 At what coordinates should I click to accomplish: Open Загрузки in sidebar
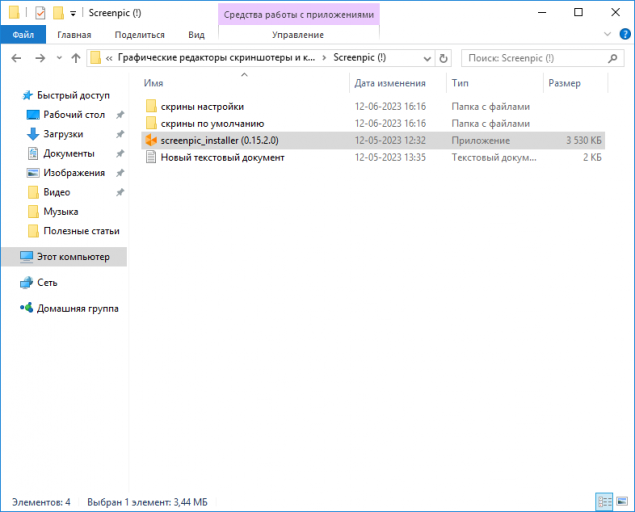63,134
